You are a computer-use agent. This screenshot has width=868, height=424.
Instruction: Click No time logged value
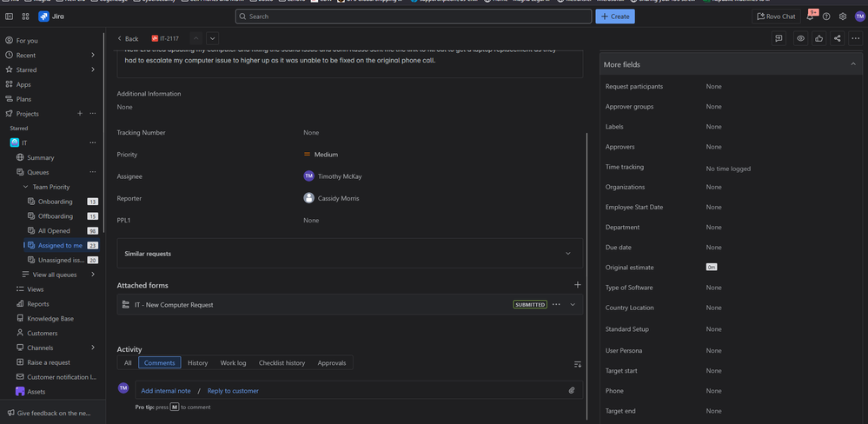(728, 169)
